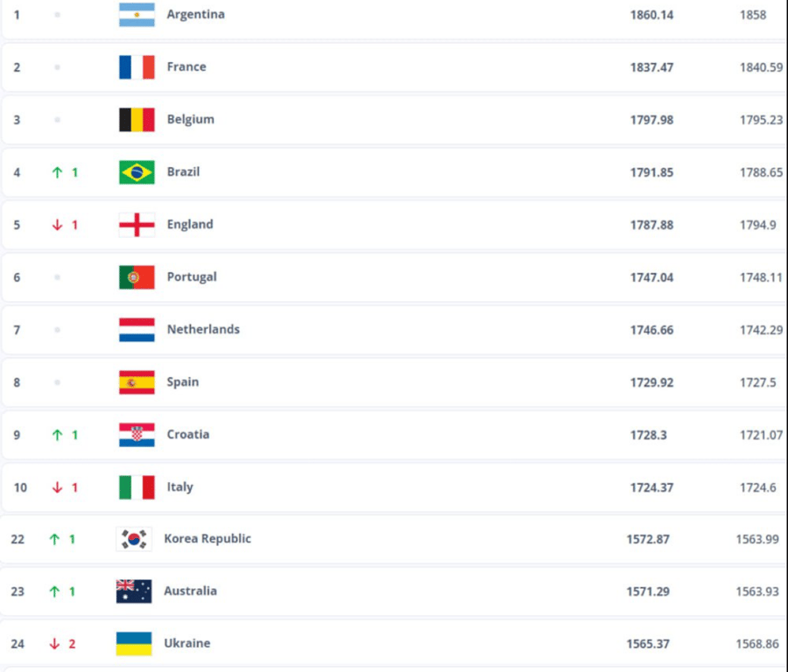
Task: Click the Korea Republic team name
Action: (x=208, y=538)
